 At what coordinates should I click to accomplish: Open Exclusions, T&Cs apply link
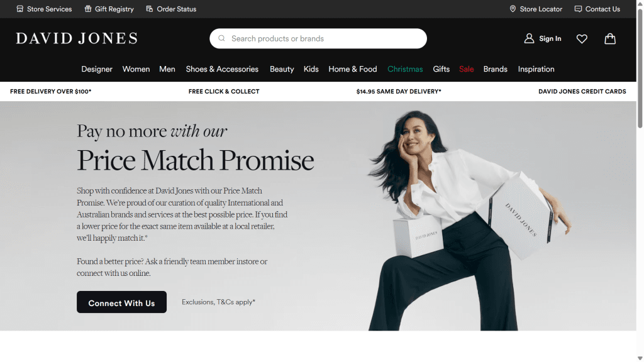pos(218,302)
